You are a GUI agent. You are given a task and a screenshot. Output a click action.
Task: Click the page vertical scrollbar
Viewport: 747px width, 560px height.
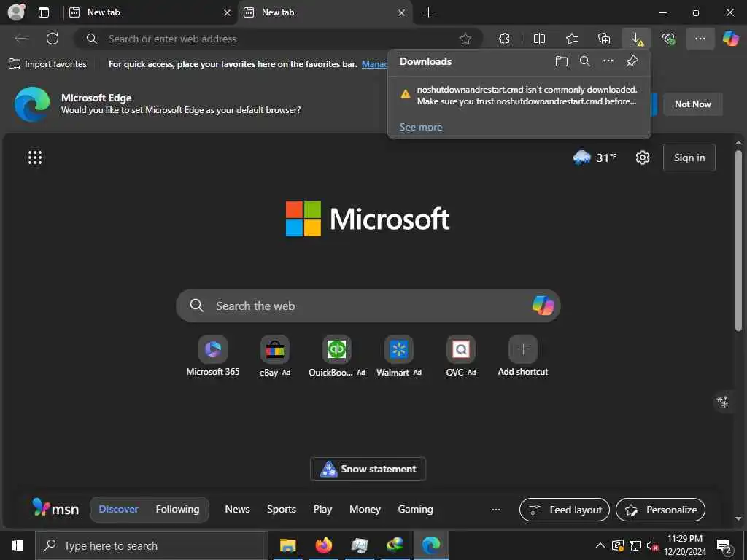738,241
